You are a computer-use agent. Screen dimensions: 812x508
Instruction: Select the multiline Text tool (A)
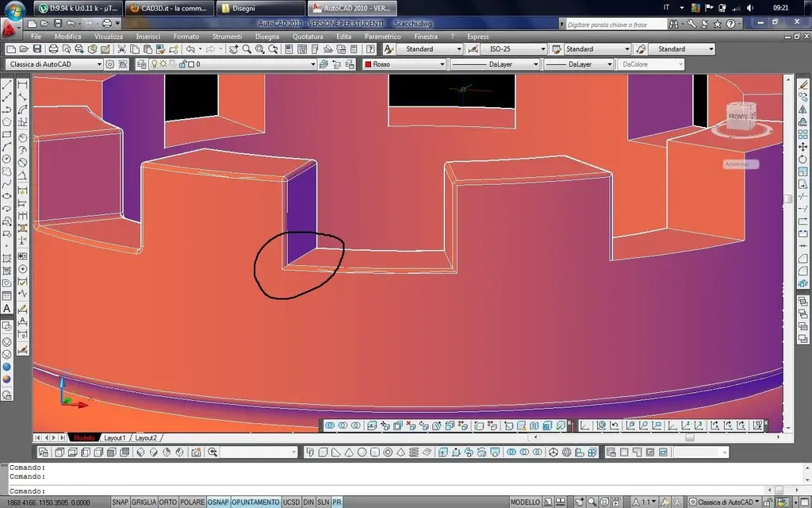click(7, 309)
